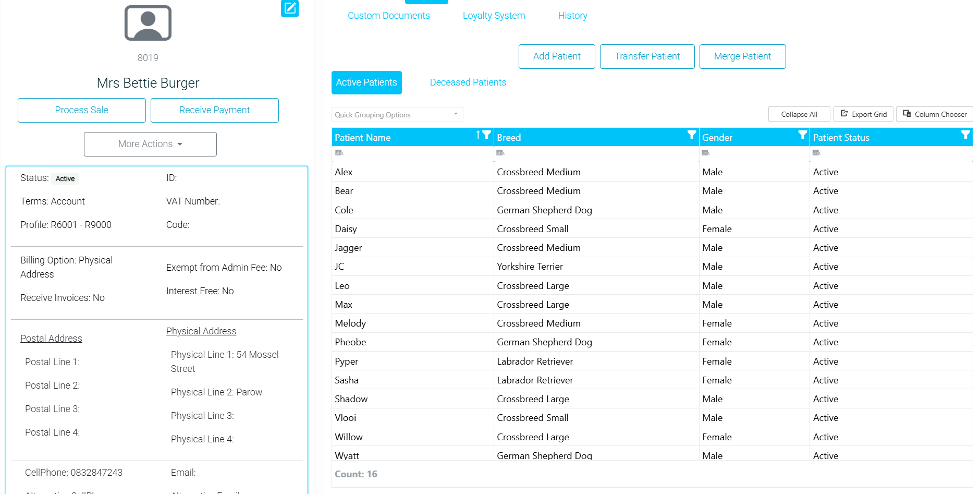Open the Patient Status column filter icon

[965, 135]
